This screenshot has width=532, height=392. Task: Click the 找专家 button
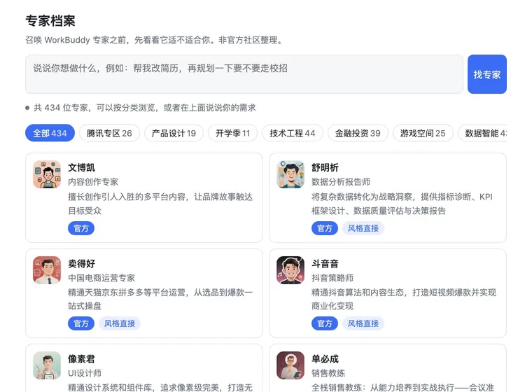coord(487,74)
